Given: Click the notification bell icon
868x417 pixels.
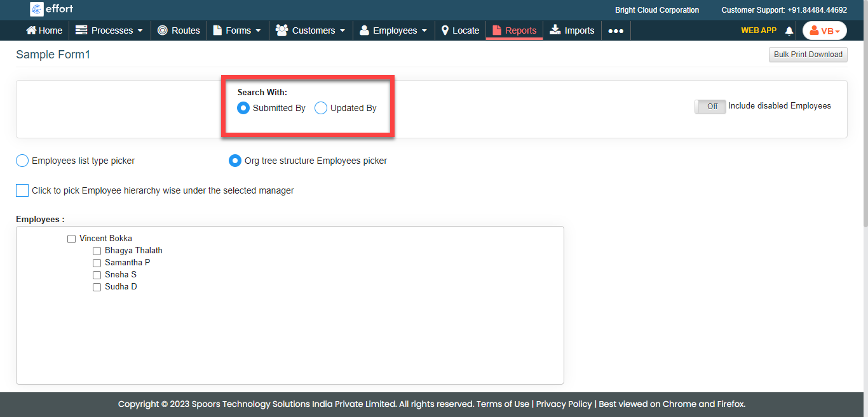Looking at the screenshot, I should pos(789,31).
